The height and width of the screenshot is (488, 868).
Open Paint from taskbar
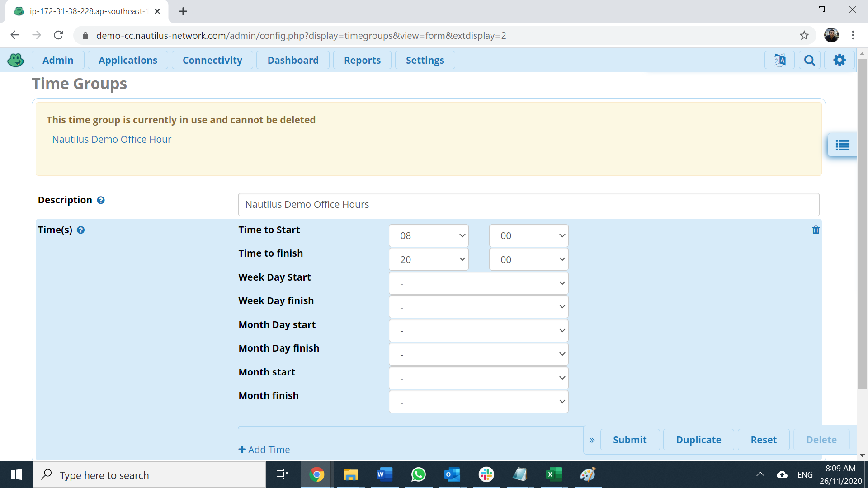[x=588, y=474]
